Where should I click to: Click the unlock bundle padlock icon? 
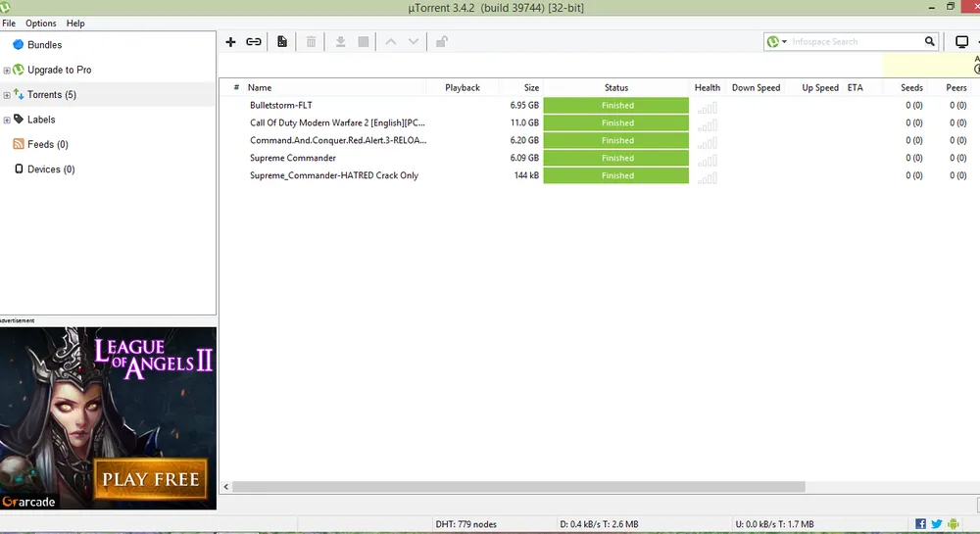click(x=441, y=42)
